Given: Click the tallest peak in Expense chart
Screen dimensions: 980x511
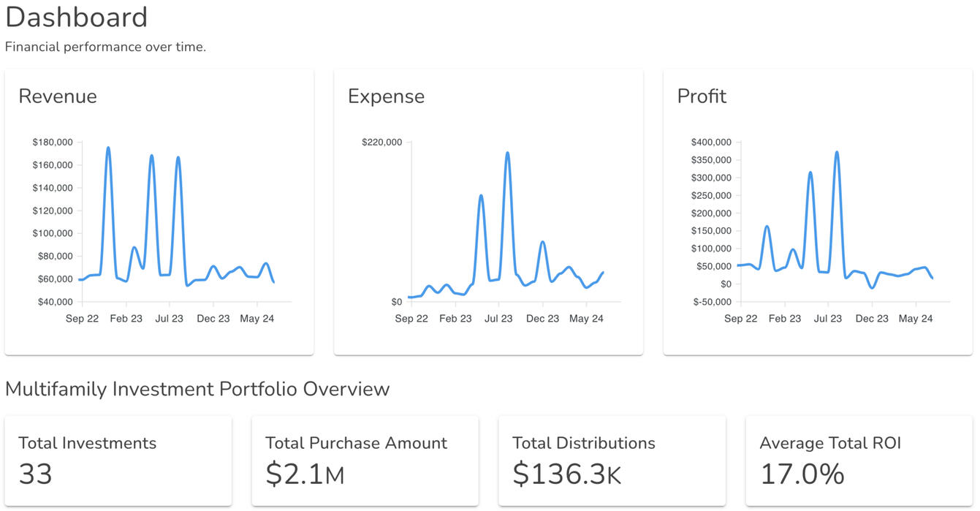Looking at the screenshot, I should point(507,154).
